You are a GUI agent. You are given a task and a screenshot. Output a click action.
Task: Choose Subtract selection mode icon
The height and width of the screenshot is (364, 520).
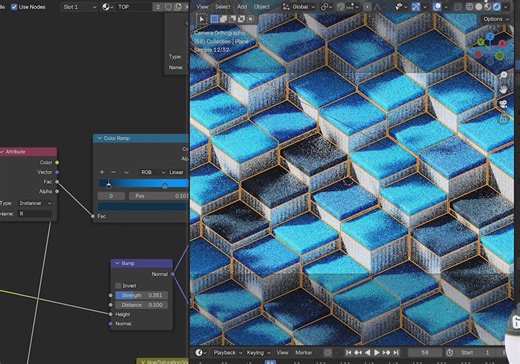(232, 19)
